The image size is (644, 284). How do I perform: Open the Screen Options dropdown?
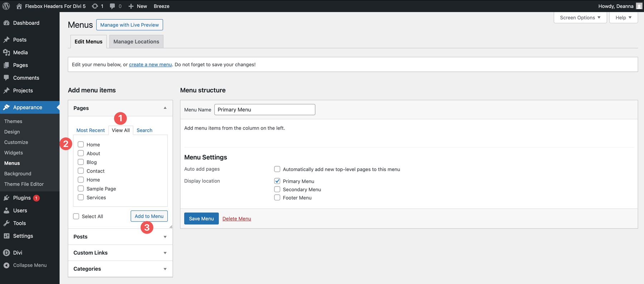point(580,18)
